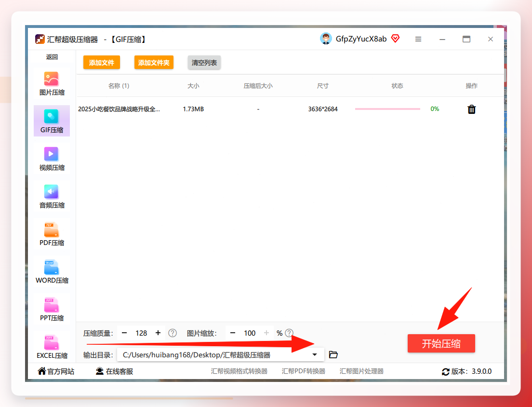Click the 图片缩放 value field 100

point(250,333)
